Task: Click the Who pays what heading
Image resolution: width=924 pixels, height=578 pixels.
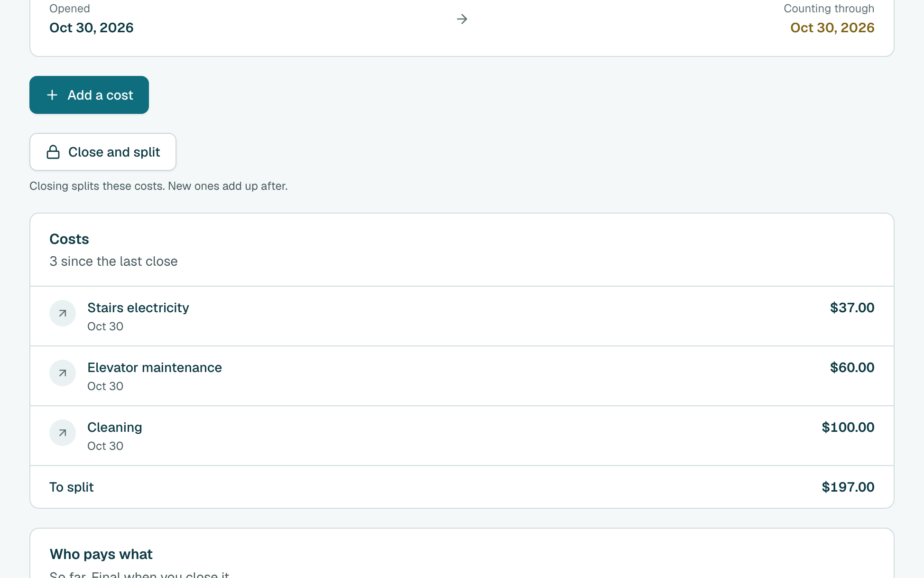Action: pos(101,554)
